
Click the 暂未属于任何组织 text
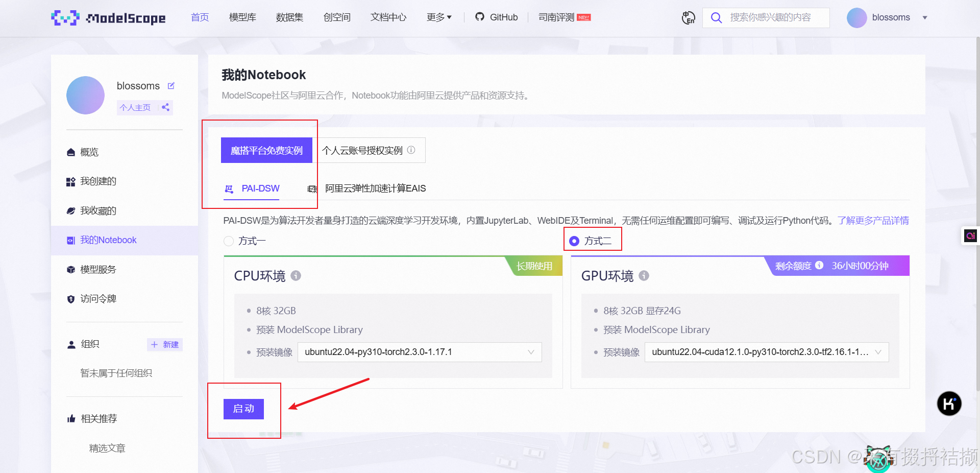click(x=116, y=373)
